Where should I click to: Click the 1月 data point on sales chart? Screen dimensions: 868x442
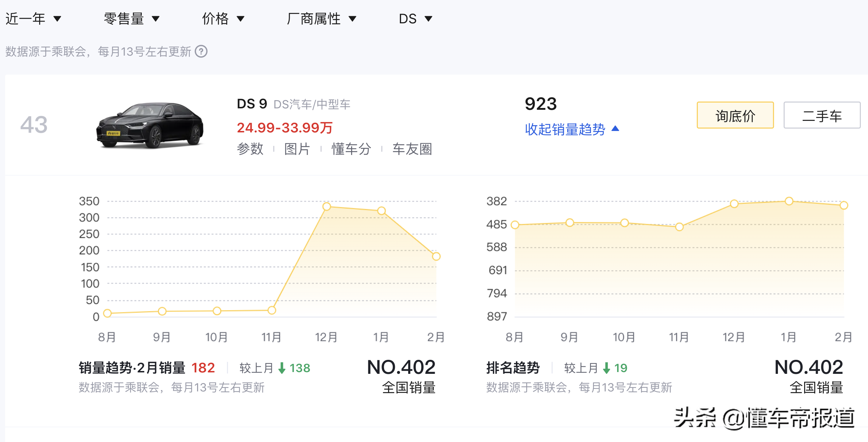382,211
